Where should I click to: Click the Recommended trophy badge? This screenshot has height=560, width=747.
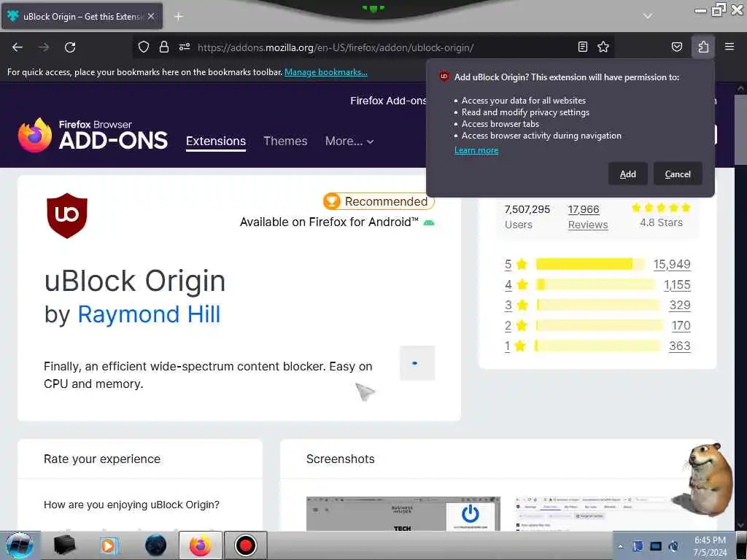coord(379,201)
